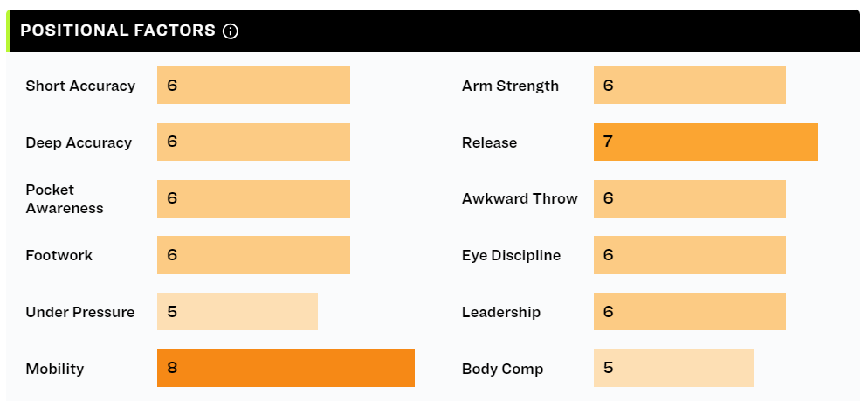Click the Release label text
This screenshot has height=415, width=868.
coord(489,142)
